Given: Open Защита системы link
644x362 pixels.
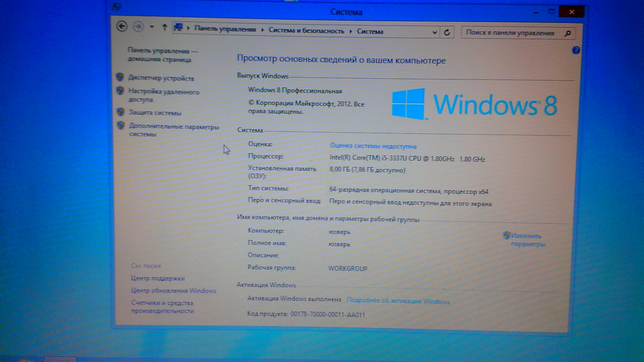Looking at the screenshot, I should coord(155,113).
